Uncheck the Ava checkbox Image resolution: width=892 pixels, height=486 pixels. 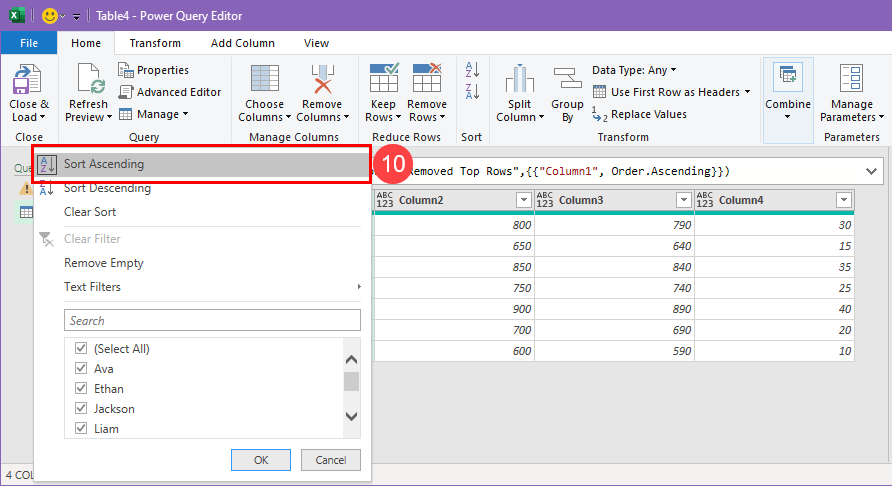point(81,368)
